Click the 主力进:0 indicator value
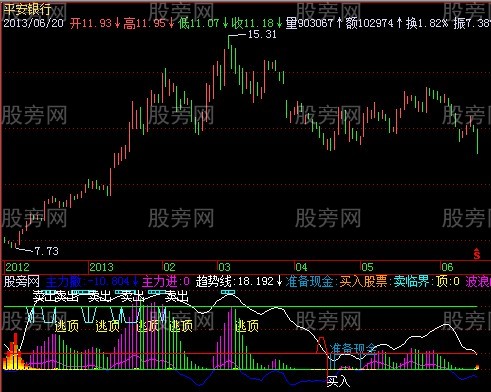 click(x=166, y=282)
